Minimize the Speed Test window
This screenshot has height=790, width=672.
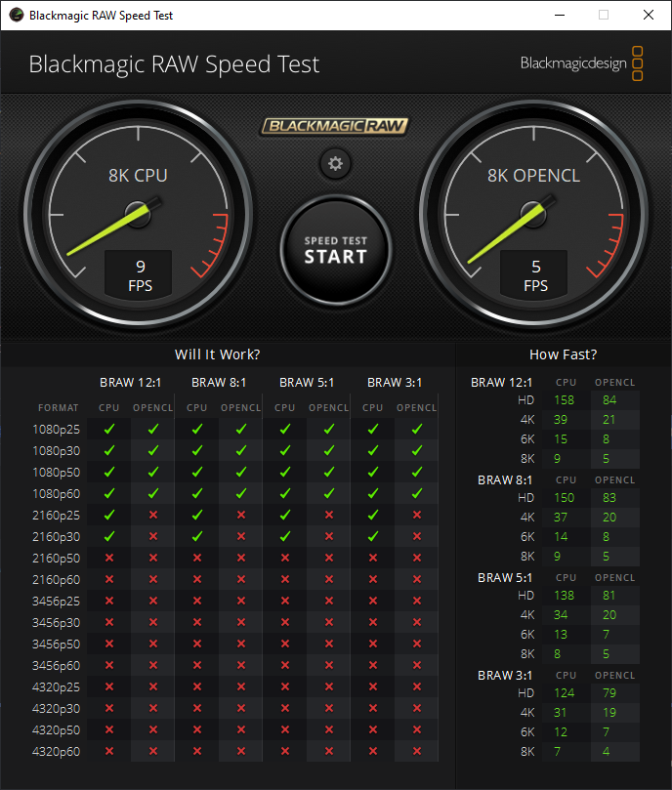click(560, 15)
